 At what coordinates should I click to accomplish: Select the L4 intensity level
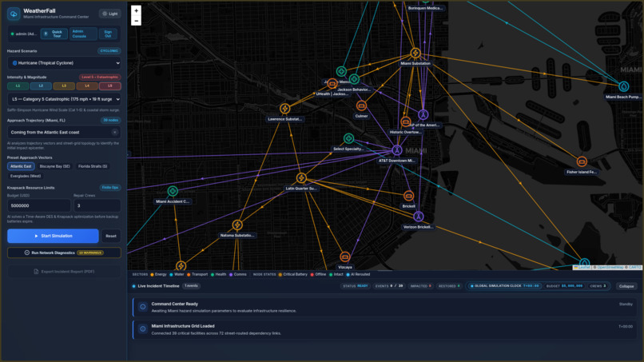click(87, 86)
